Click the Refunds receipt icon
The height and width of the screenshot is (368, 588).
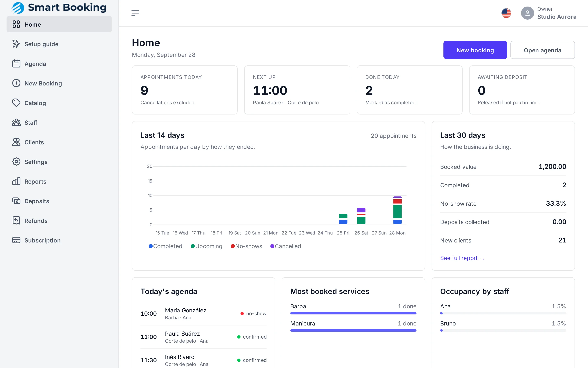pos(16,221)
